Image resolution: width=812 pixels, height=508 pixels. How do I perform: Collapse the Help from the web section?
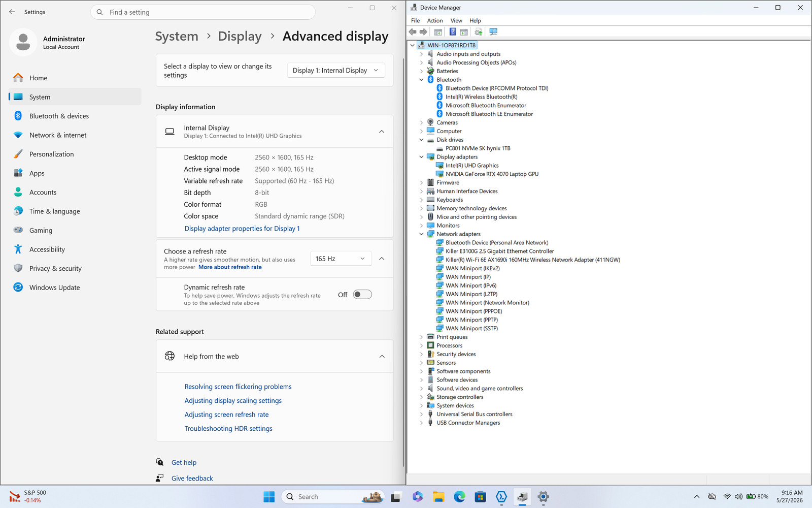(x=382, y=356)
